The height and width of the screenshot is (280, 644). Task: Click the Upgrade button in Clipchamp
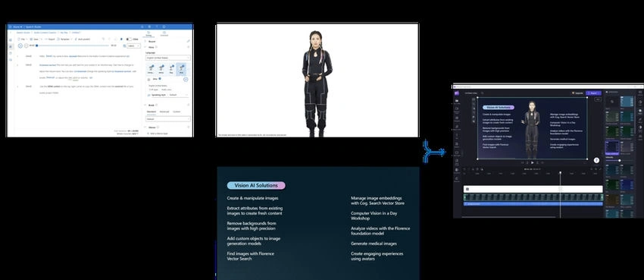click(x=577, y=93)
